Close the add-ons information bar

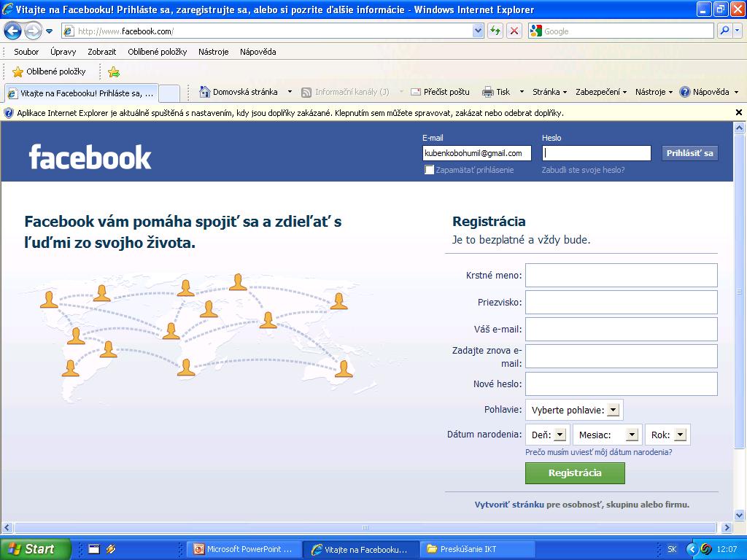pos(738,112)
